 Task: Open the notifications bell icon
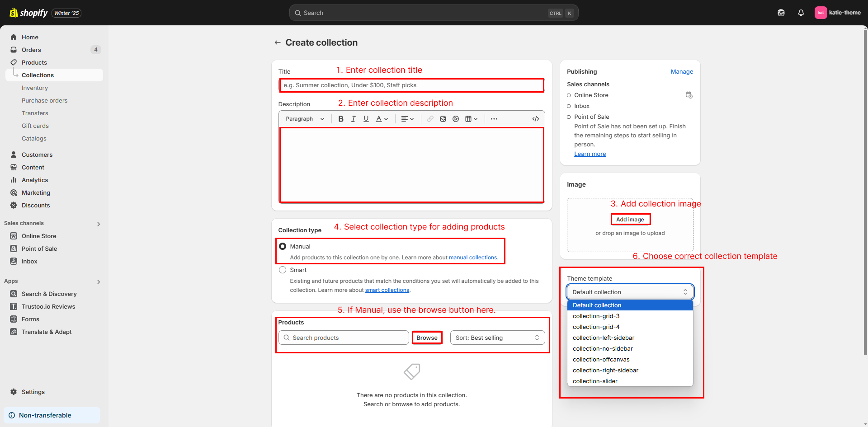(801, 13)
